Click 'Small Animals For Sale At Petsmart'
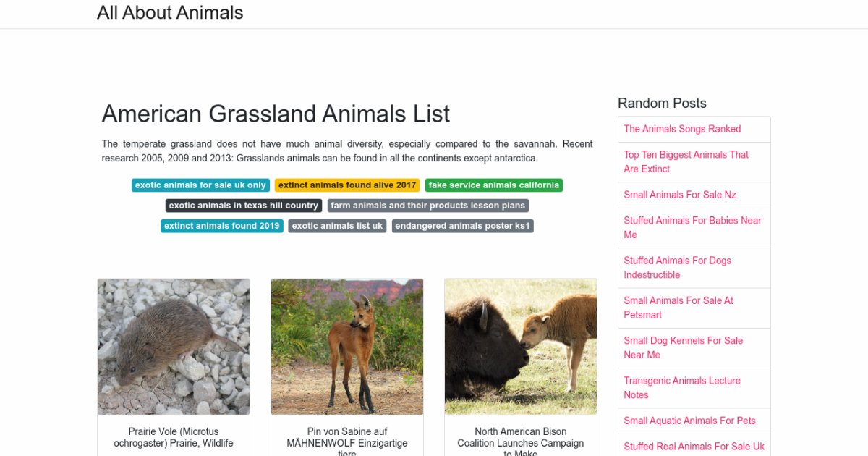Screen dimensions: 868x456 pyautogui.click(x=678, y=308)
